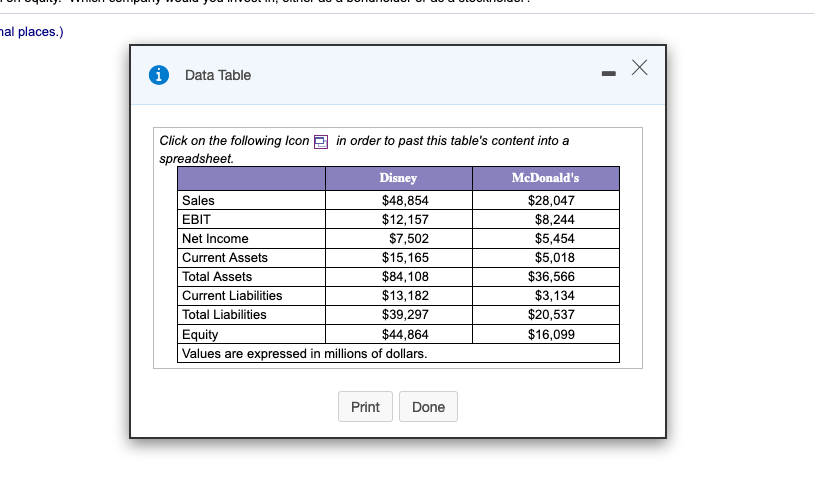The image size is (814, 485).
Task: Click Disney EBIT value $12,157
Action: tap(405, 220)
